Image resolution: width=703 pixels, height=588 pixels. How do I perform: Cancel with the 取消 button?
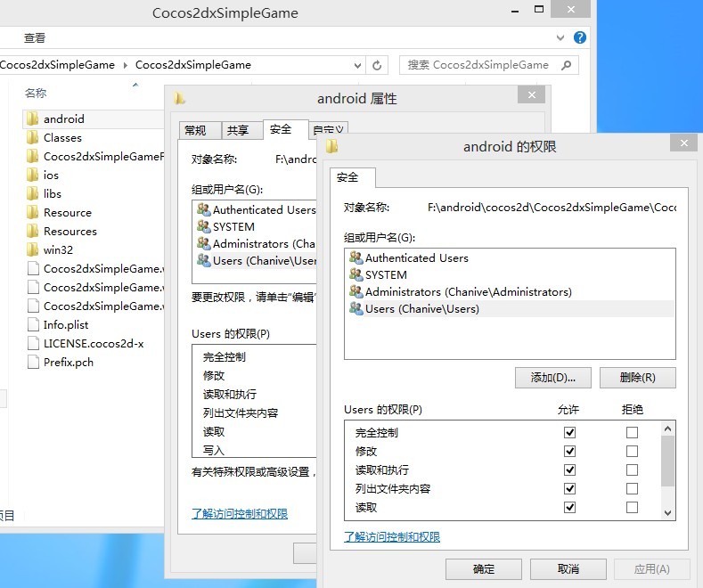568,569
